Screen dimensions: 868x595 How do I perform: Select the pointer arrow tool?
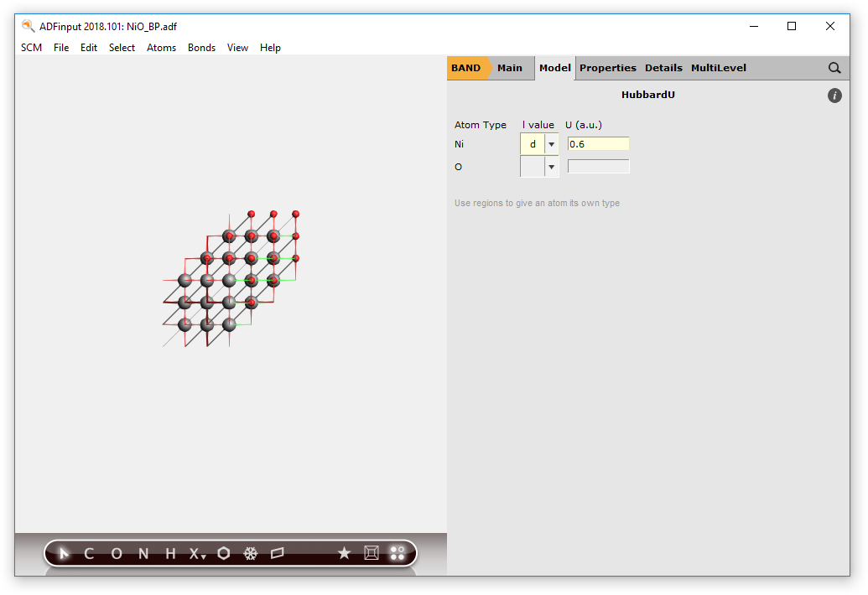(x=65, y=553)
